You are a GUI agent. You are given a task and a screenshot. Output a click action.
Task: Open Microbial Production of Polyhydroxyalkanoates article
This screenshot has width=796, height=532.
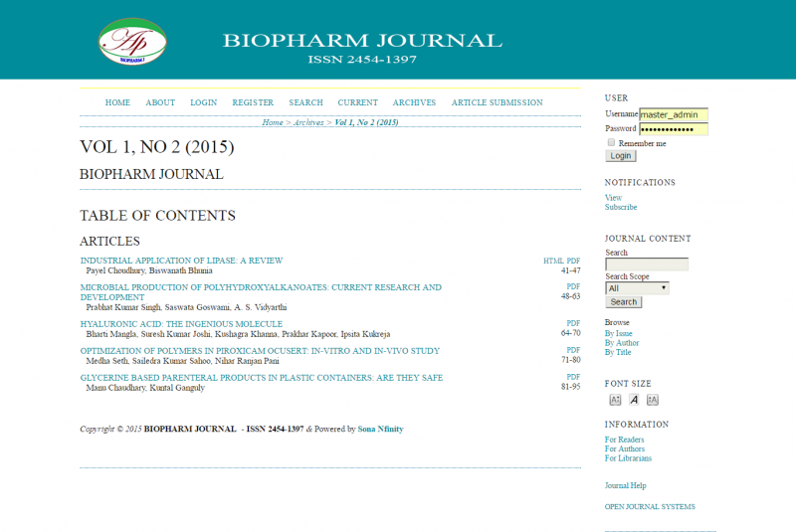[x=261, y=292]
